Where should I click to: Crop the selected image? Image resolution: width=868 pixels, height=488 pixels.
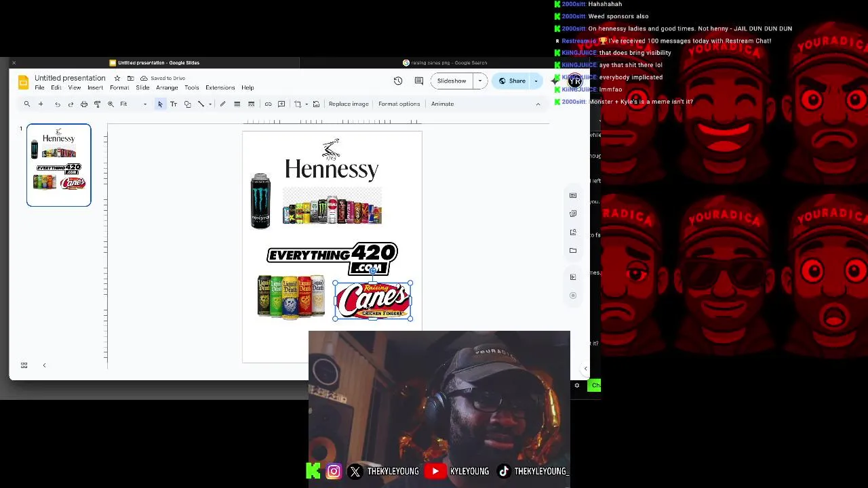point(298,104)
